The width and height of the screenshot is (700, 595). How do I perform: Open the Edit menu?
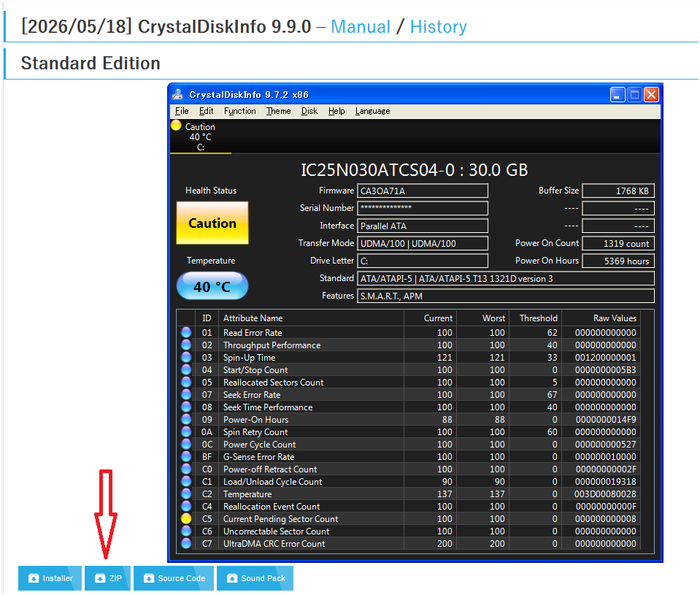pyautogui.click(x=207, y=111)
